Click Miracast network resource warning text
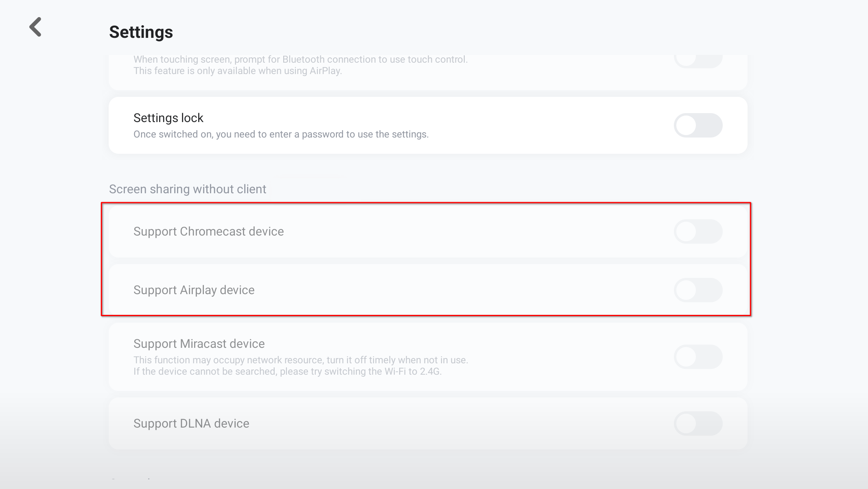 [x=300, y=360]
